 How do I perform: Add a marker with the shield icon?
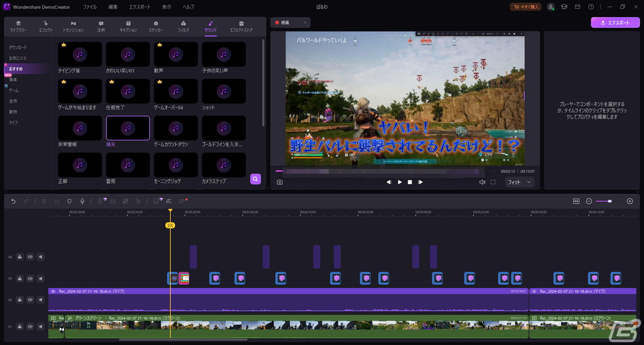(69, 201)
